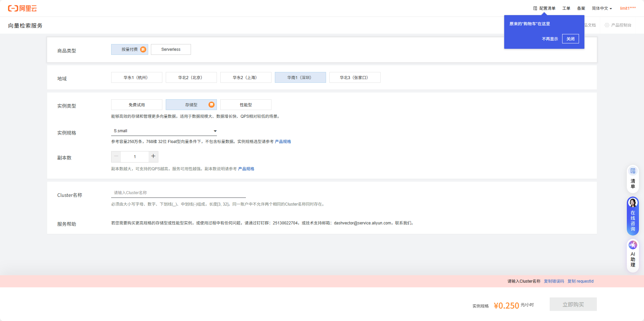Open the floating 清单 sidebar icon
Viewport: 644px width, 321px height.
tap(633, 171)
